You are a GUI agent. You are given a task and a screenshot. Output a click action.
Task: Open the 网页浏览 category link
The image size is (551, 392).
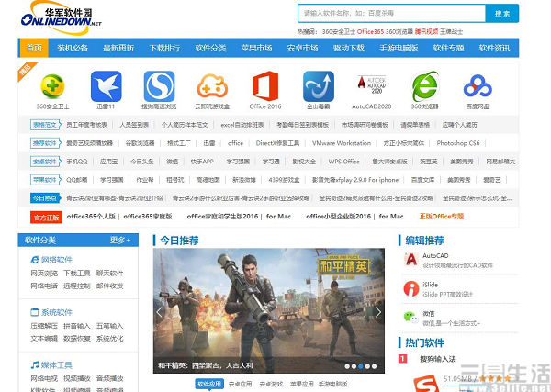coord(44,273)
